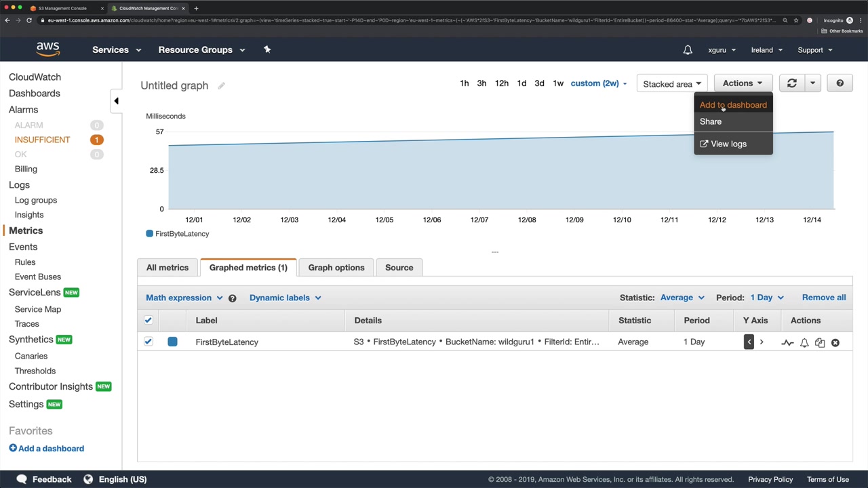The image size is (868, 488).
Task: Change the Period 1 Day dropdown
Action: coord(767,298)
